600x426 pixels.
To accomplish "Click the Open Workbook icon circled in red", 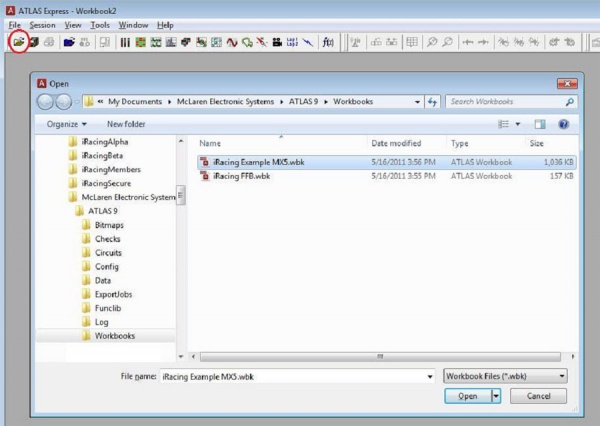I will [17, 42].
